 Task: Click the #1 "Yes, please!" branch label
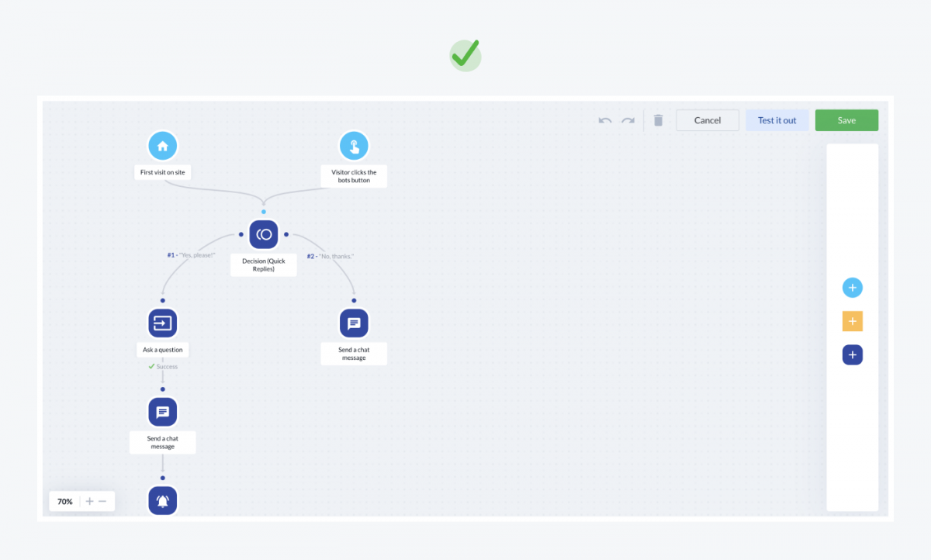pos(191,255)
